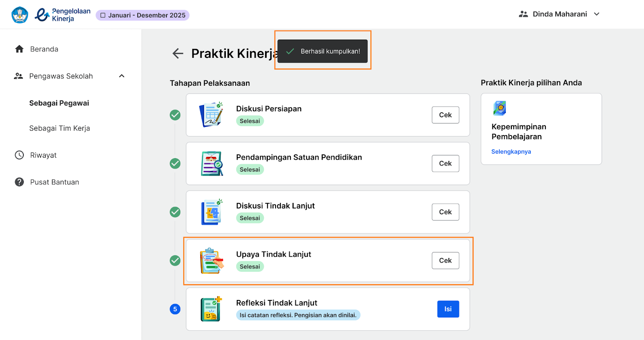Click the green check next to Upaya Tindak Lanjut

click(175, 261)
